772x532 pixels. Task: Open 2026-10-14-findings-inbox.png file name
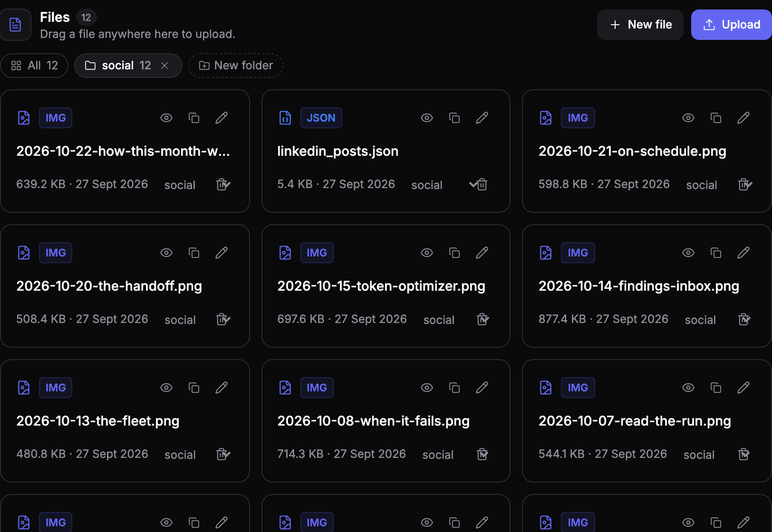pos(639,286)
